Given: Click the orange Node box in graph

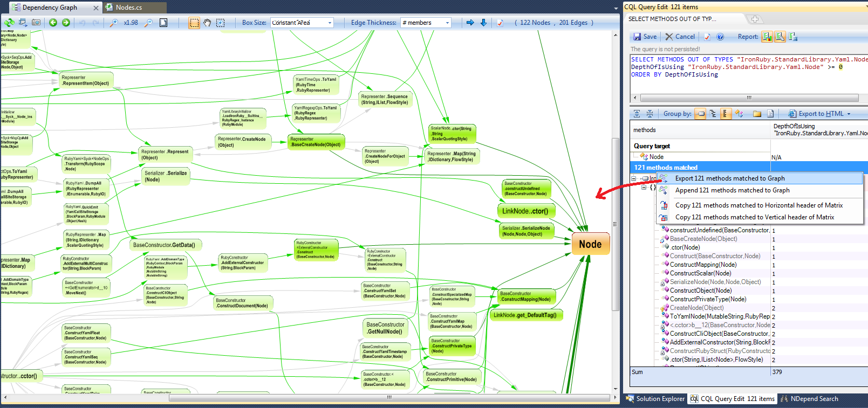Looking at the screenshot, I should pos(590,244).
